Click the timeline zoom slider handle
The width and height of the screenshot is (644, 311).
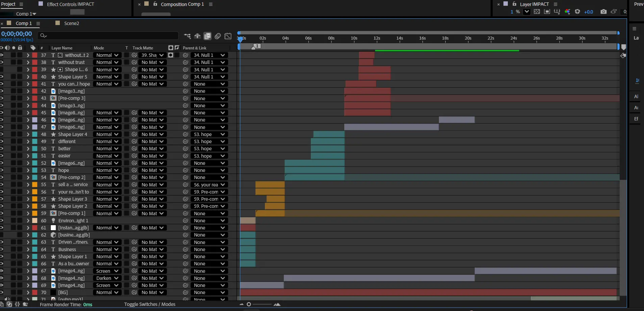click(x=249, y=304)
